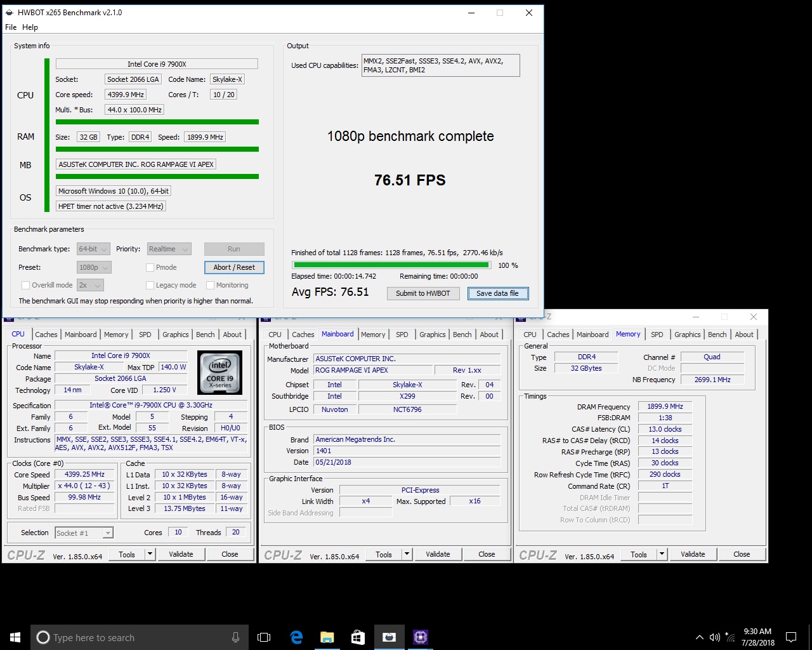Click Close in the Memory tab window

(x=742, y=554)
